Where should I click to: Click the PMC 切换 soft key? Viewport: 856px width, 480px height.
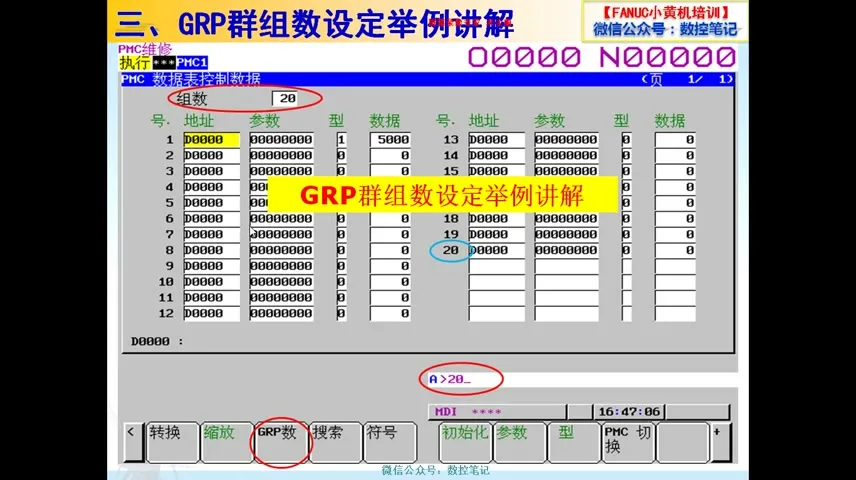click(628, 442)
